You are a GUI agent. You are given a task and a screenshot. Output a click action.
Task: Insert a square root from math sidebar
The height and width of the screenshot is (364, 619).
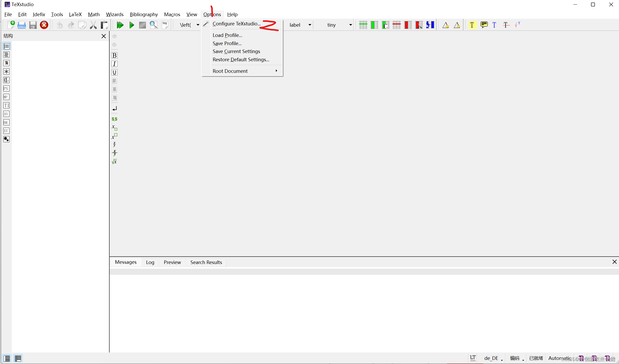[114, 161]
